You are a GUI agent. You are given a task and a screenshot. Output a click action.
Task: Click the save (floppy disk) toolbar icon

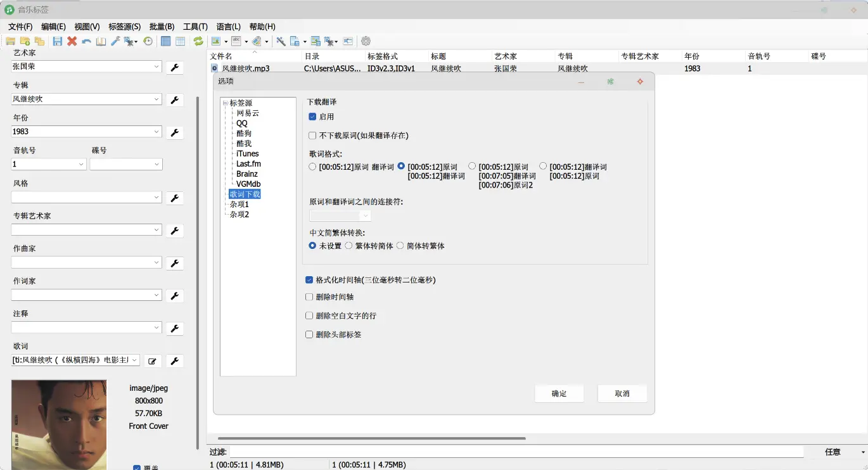58,41
